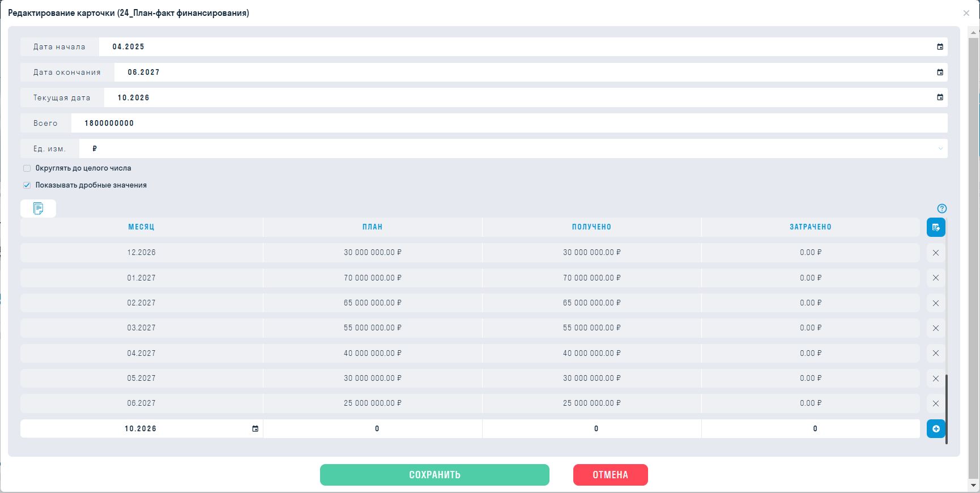The width and height of the screenshot is (980, 493).
Task: Click СОХРАНИТЬ to save the card
Action: pyautogui.click(x=434, y=475)
